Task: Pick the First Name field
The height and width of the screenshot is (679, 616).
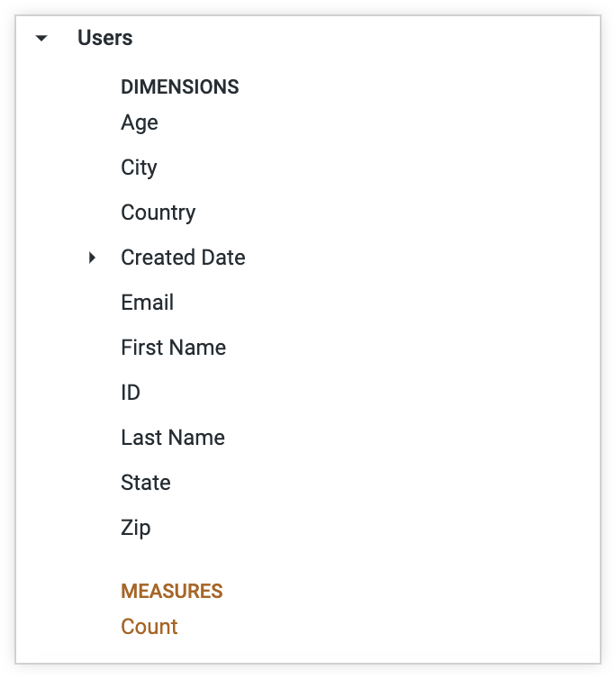Action: click(x=173, y=348)
